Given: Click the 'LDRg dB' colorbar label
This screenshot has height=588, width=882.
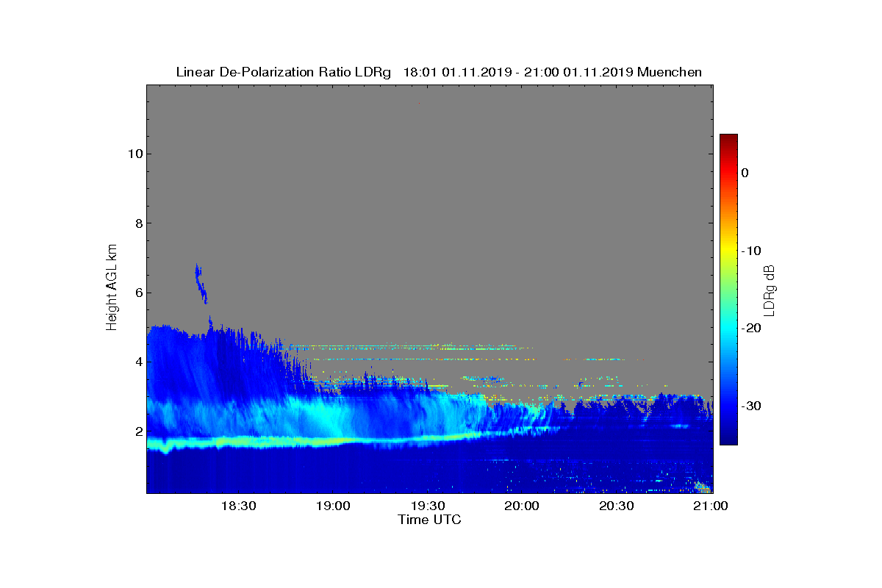Looking at the screenshot, I should point(769,290).
